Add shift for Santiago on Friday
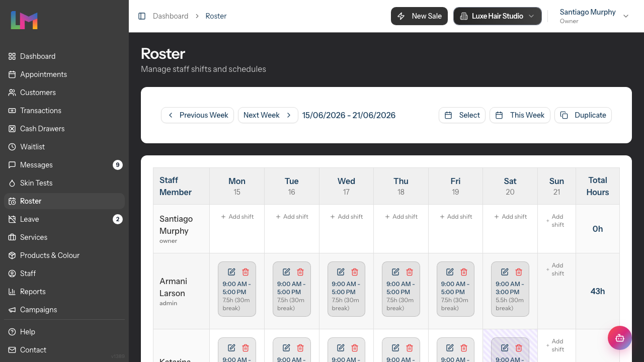The width and height of the screenshot is (644, 362). (456, 217)
